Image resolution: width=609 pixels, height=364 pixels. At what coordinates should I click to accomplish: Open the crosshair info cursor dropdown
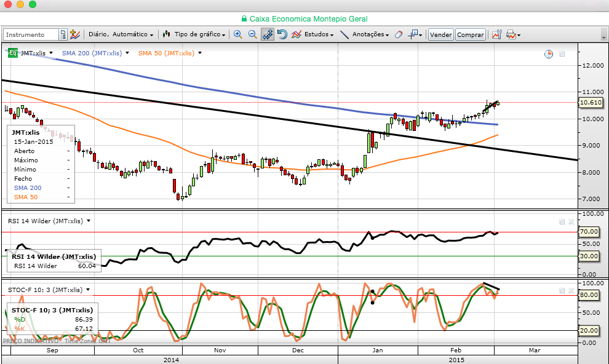(x=415, y=34)
